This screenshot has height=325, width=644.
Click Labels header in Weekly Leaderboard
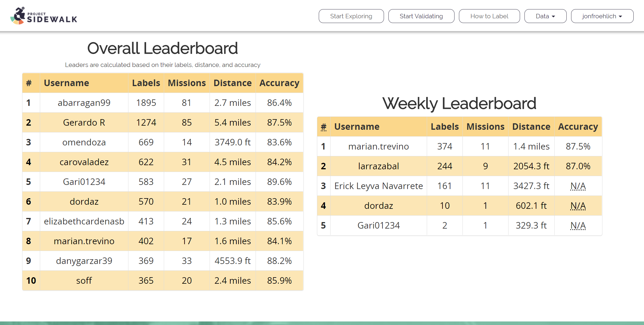pyautogui.click(x=445, y=127)
